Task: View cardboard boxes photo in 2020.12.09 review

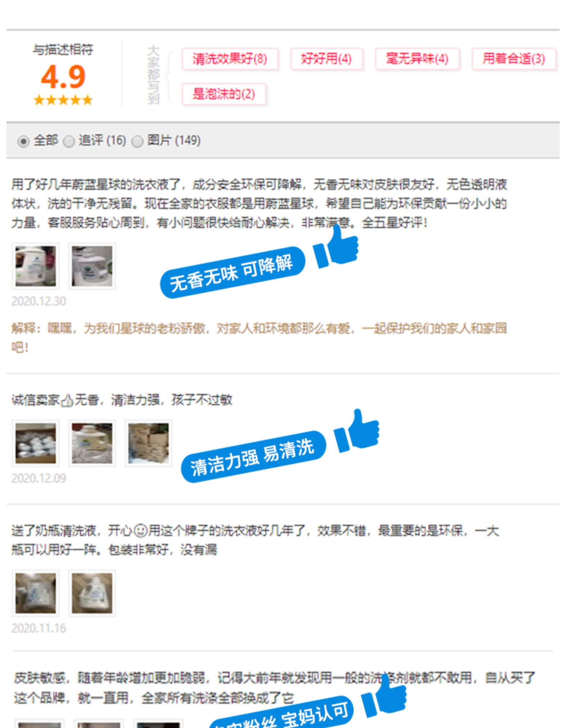Action: coord(149,443)
